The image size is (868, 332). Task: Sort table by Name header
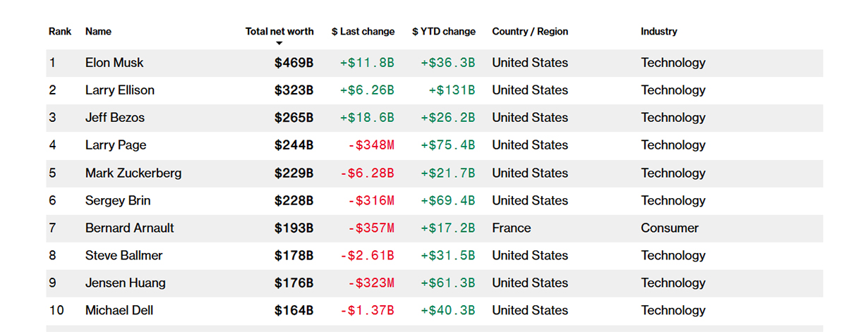98,32
